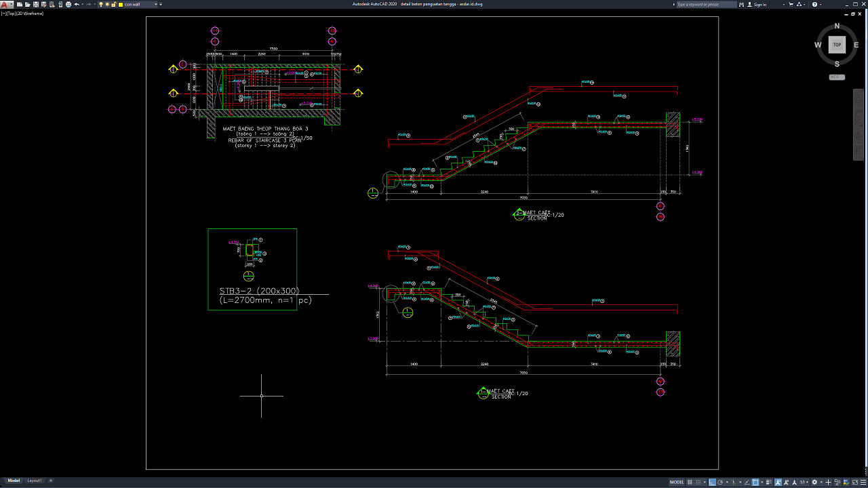Screen dimensions: 868x488
Task: Click the Undo arrow icon
Action: tap(77, 4)
